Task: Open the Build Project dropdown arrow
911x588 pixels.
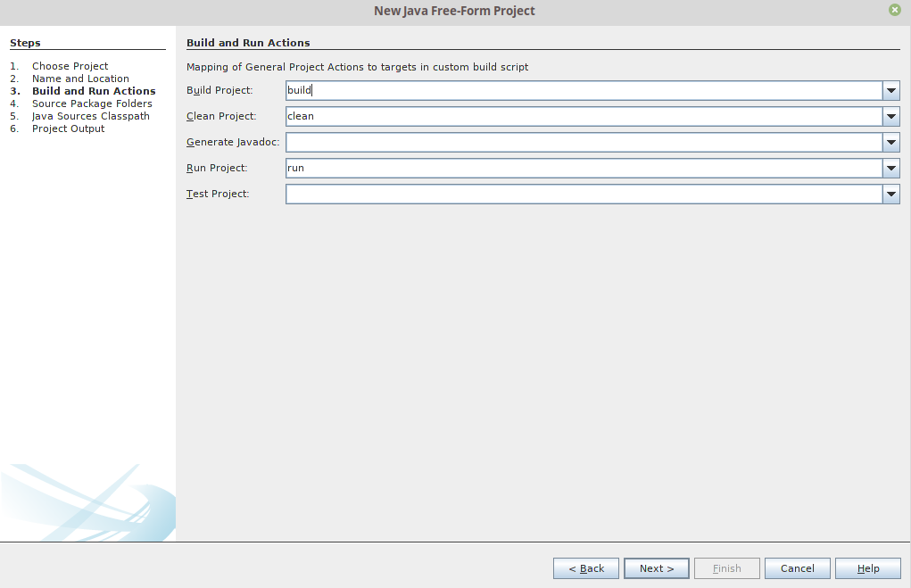Action: click(890, 91)
